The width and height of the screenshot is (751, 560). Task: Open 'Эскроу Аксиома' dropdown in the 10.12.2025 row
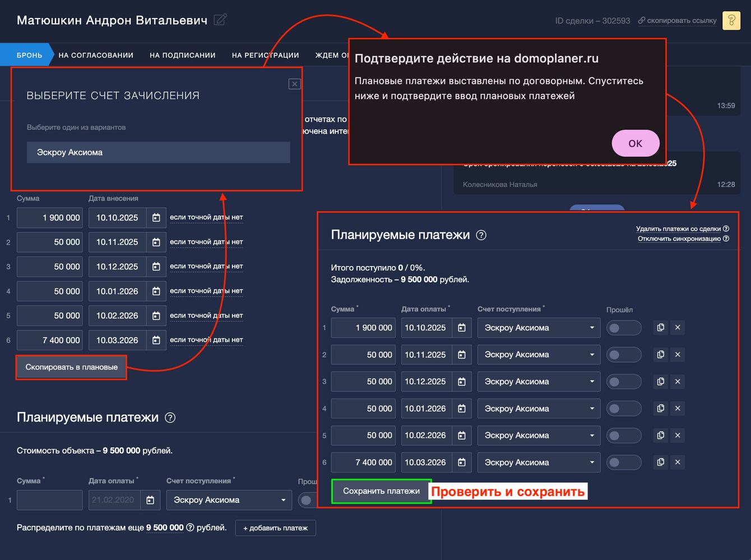[x=539, y=381]
